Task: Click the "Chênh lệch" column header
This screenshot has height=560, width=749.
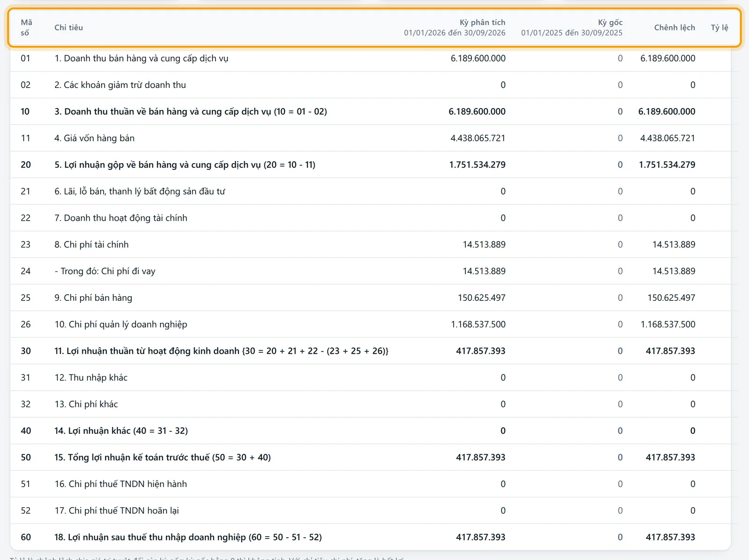Action: pos(675,28)
